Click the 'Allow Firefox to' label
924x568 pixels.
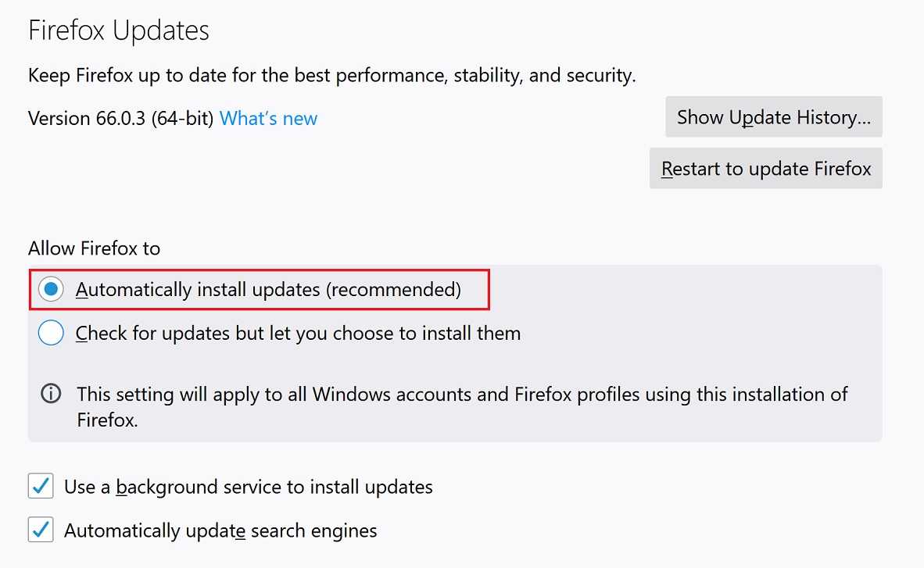(95, 248)
